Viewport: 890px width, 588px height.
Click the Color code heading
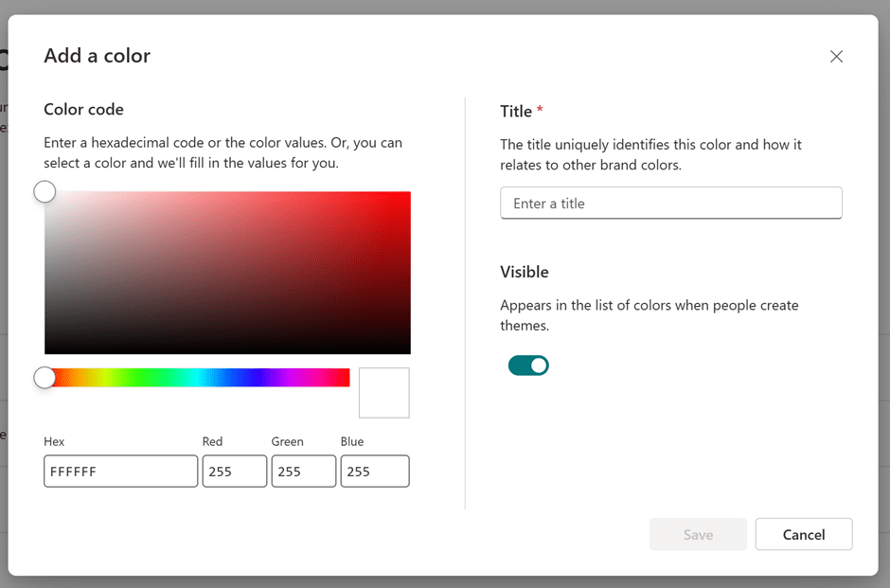[84, 109]
